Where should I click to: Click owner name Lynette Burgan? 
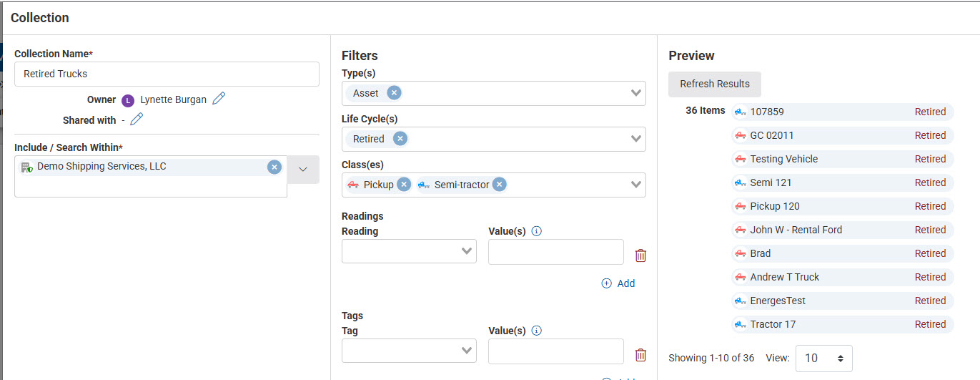(173, 99)
